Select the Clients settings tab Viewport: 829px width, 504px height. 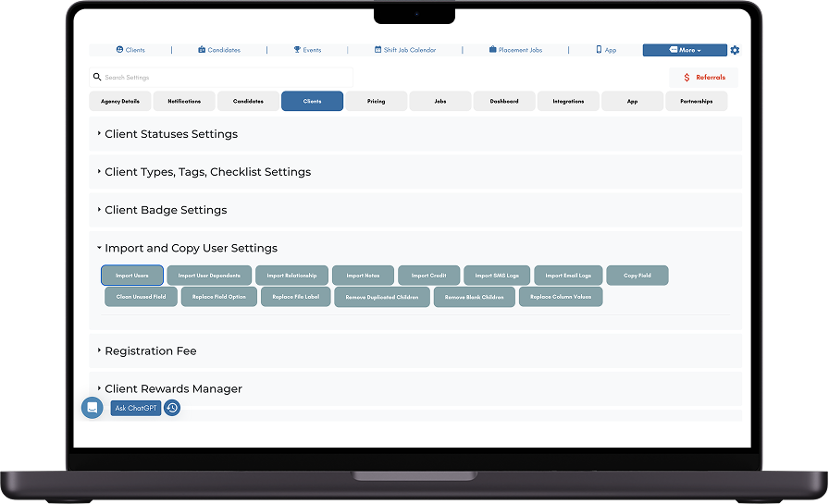(312, 101)
